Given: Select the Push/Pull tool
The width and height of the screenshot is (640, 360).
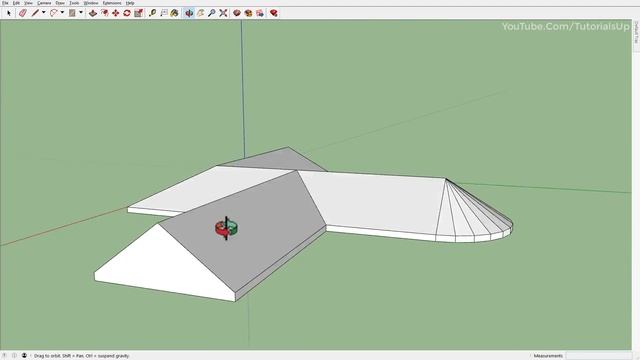Looking at the screenshot, I should pyautogui.click(x=93, y=13).
